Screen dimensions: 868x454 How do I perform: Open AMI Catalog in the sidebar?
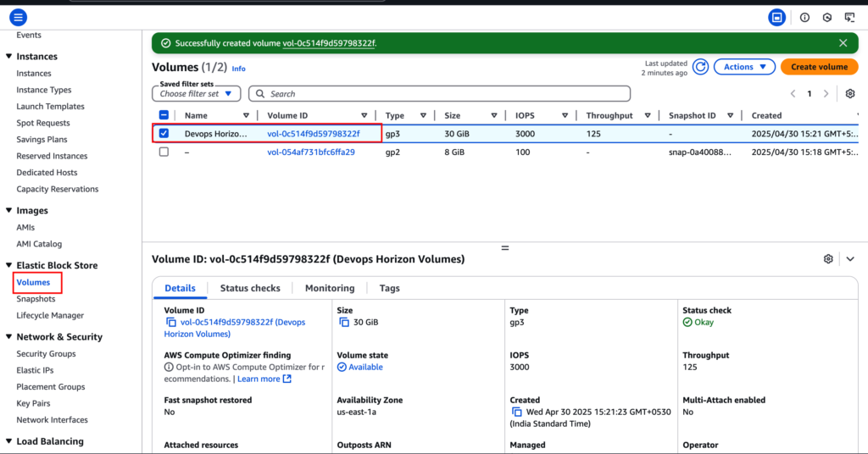(x=39, y=244)
